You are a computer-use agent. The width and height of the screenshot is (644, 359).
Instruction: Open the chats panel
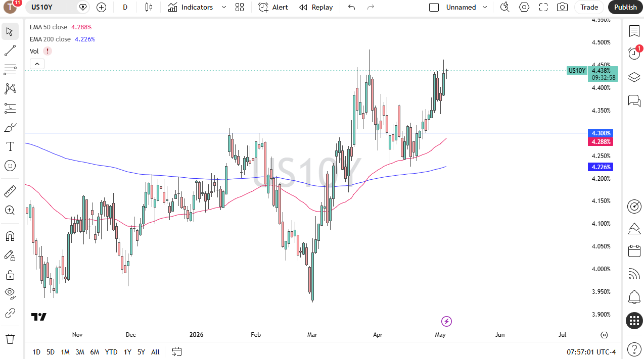634,100
